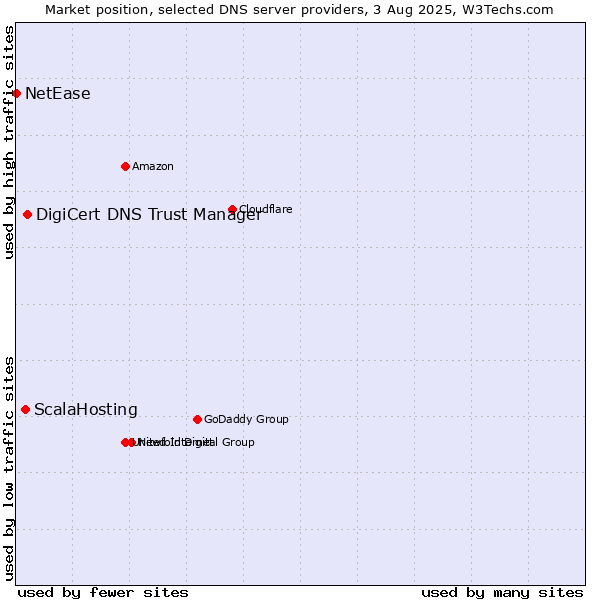Select the ScalaHosting label text

[86, 410]
